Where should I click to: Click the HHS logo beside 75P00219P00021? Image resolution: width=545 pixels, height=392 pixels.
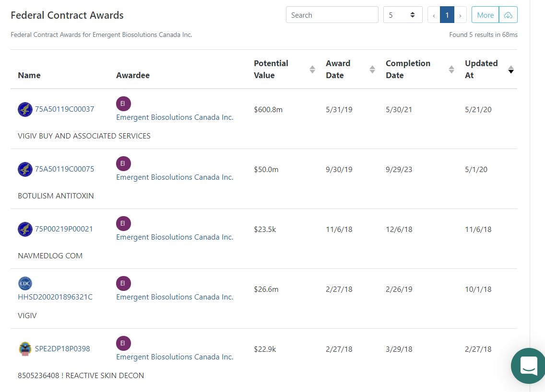click(25, 229)
